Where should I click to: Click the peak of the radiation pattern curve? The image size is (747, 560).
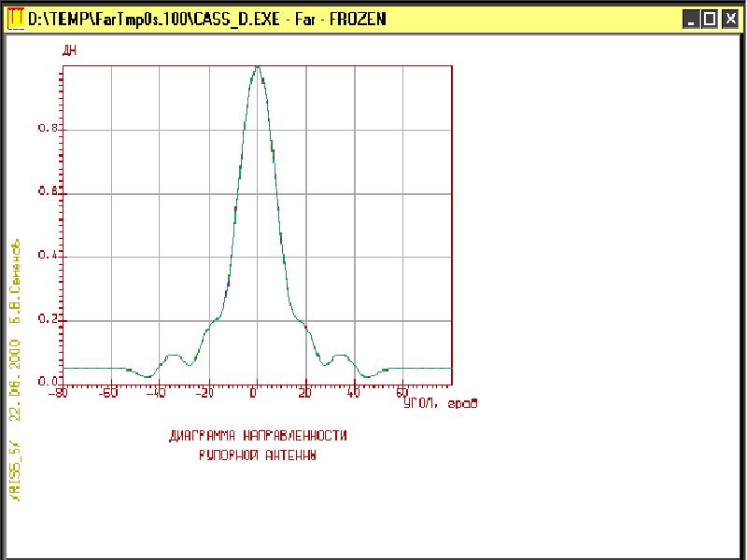pyautogui.click(x=258, y=67)
